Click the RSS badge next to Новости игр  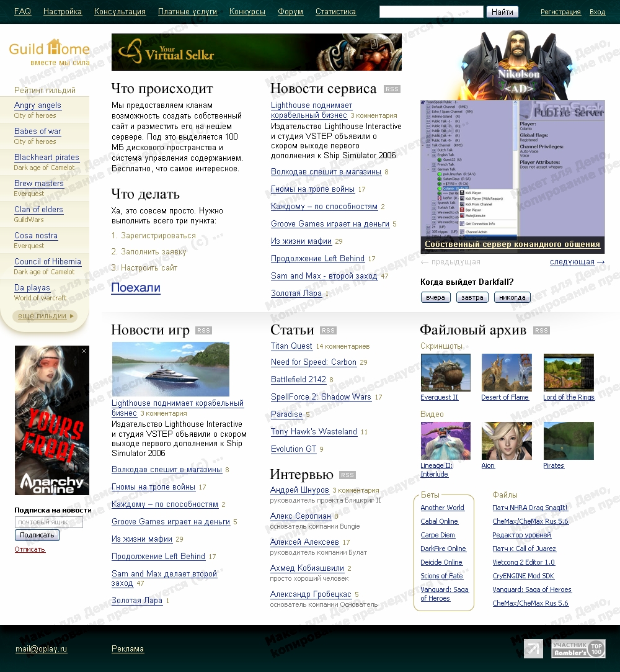pos(203,331)
